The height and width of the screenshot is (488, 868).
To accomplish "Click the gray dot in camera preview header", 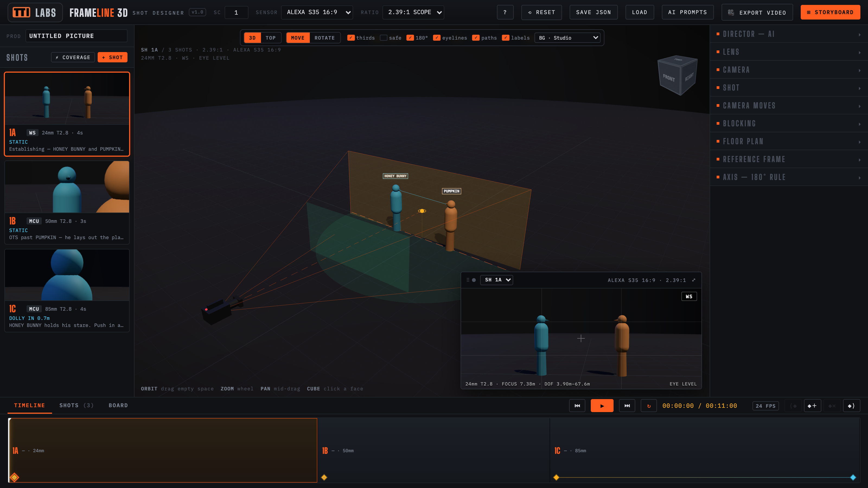I will [x=474, y=280].
